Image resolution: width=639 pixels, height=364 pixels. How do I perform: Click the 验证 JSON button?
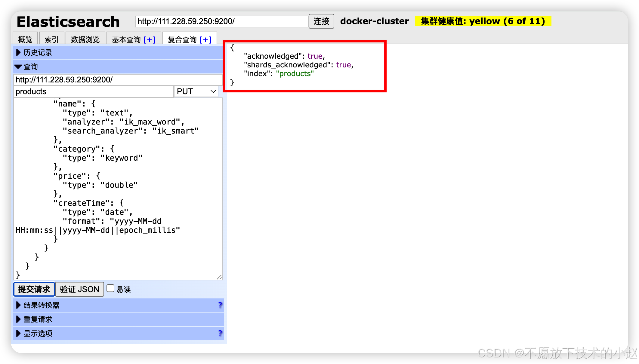click(79, 289)
